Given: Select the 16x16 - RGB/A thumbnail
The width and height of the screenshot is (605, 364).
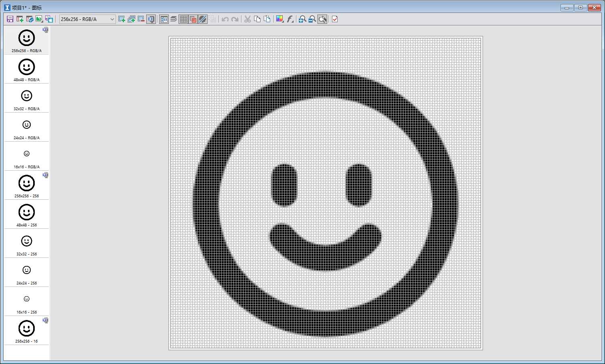Looking at the screenshot, I should [27, 156].
